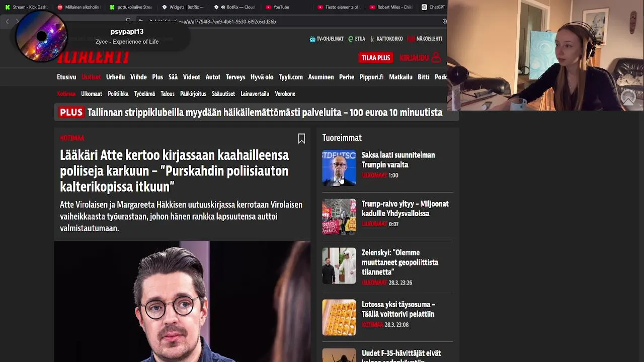The width and height of the screenshot is (644, 362).
Task: Click the main article photo of man with glasses
Action: tap(182, 301)
